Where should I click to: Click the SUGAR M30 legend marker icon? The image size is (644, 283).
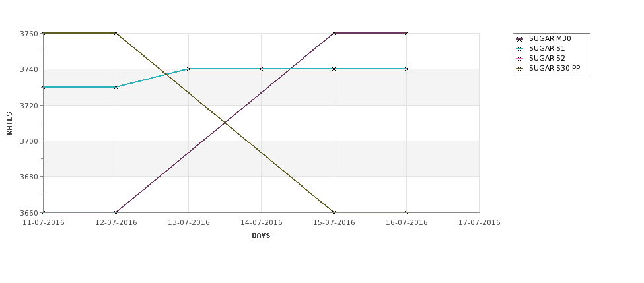520,39
